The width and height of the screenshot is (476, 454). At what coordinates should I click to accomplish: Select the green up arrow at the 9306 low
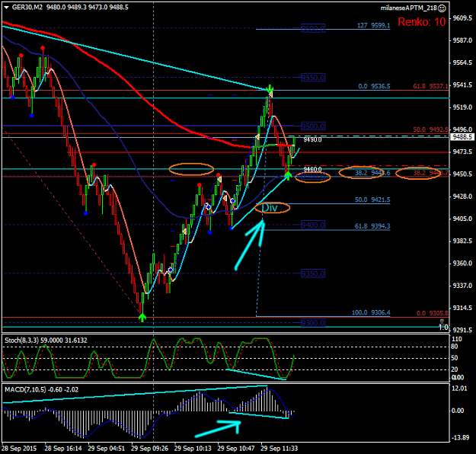[142, 318]
